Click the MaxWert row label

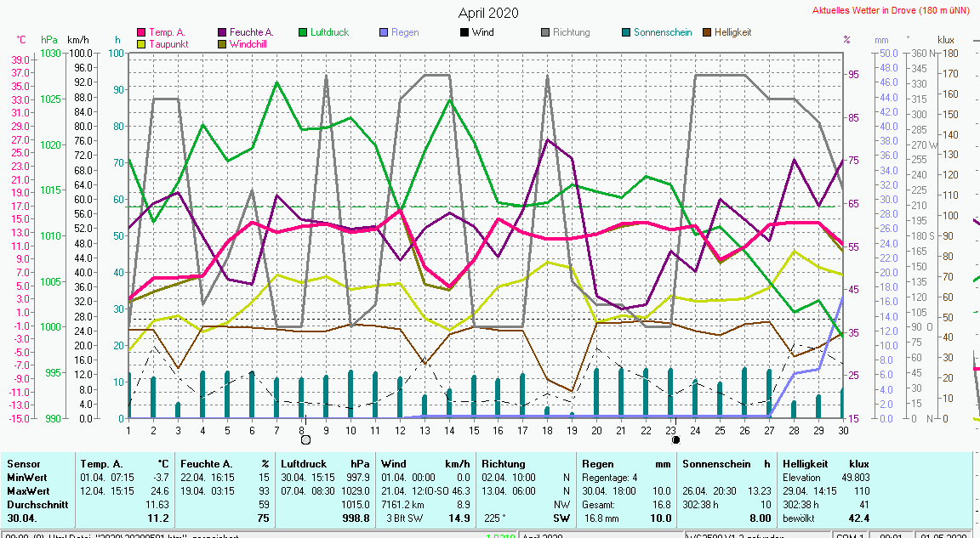(27, 491)
